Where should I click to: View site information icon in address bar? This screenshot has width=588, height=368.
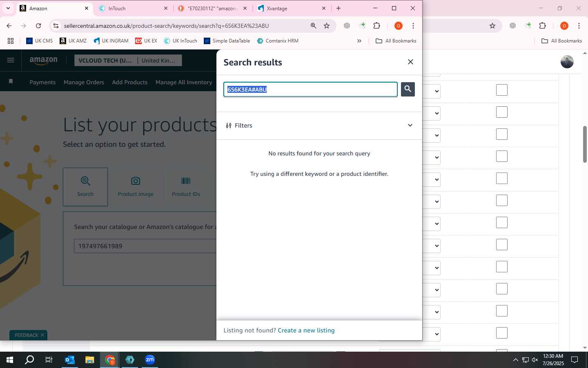coord(56,26)
